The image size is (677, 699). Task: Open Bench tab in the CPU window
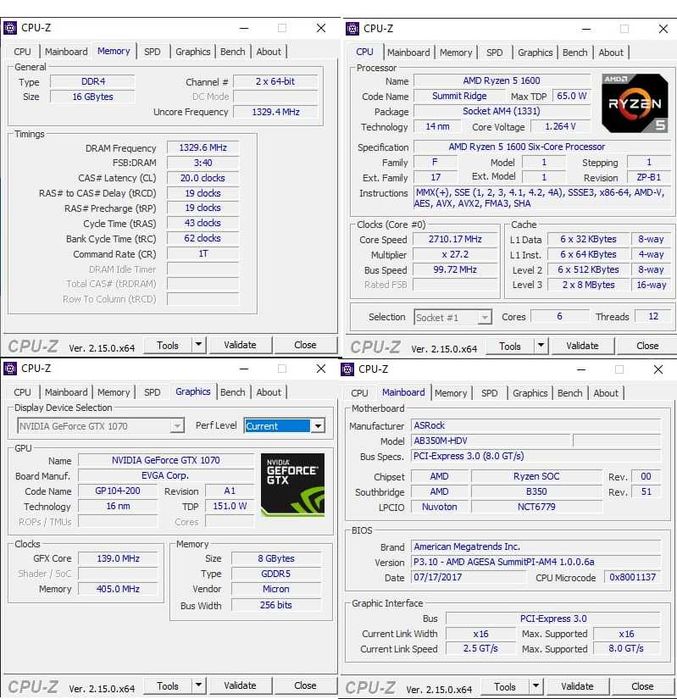(575, 53)
